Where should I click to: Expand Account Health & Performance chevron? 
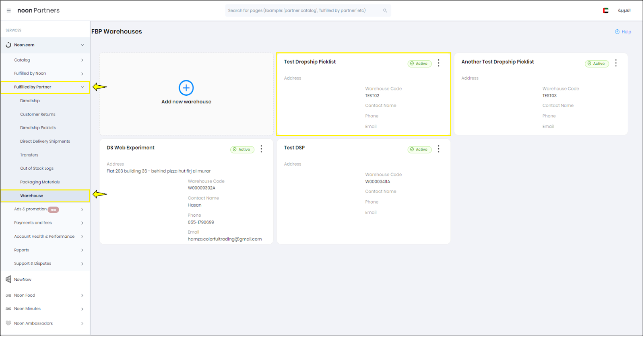pyautogui.click(x=83, y=236)
